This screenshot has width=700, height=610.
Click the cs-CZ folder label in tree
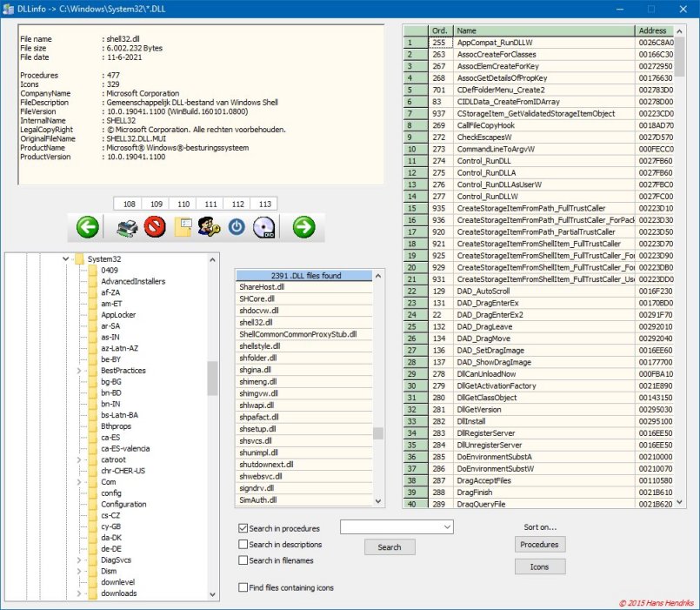coord(110,516)
